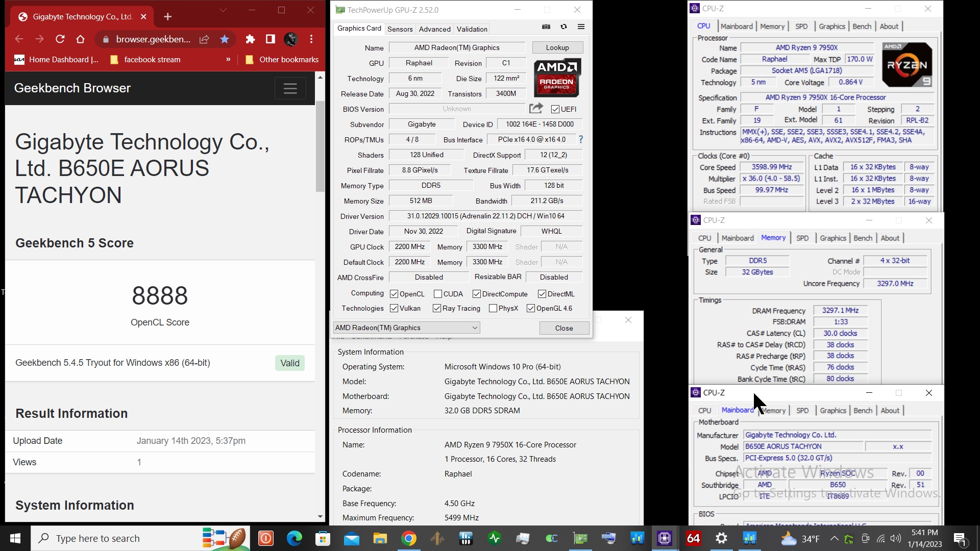Open Bench tab in bottom CPU-Z window
Screen dimensions: 980x551
(x=863, y=411)
